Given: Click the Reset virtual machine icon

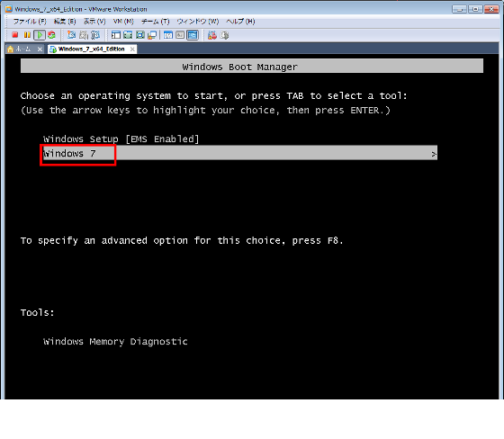Looking at the screenshot, I should pos(51,35).
